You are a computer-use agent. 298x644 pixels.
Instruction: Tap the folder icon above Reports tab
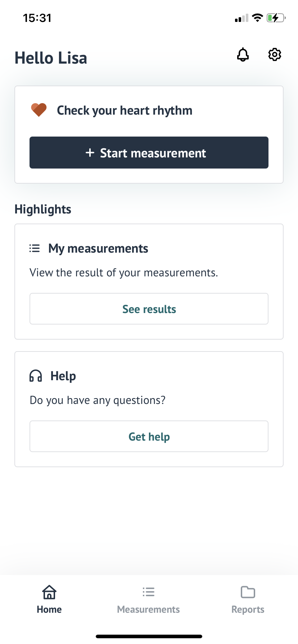(x=248, y=592)
